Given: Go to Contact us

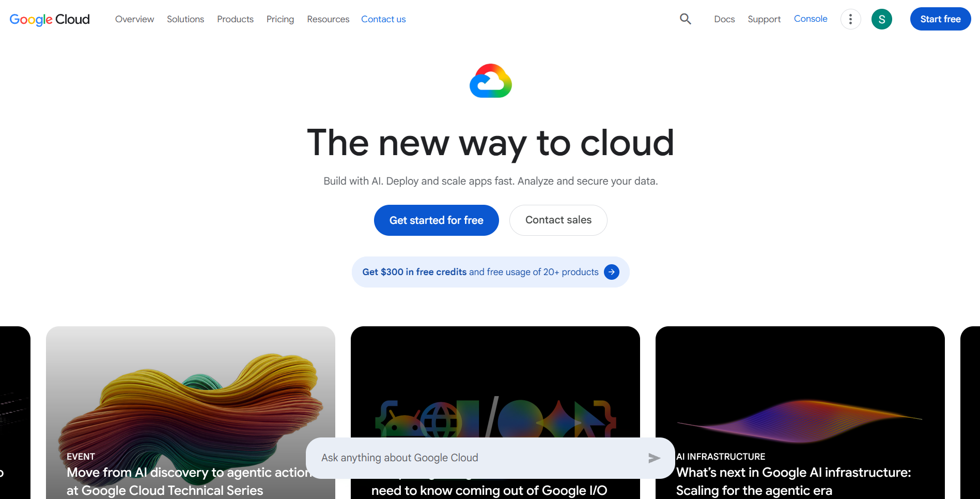Looking at the screenshot, I should 383,19.
